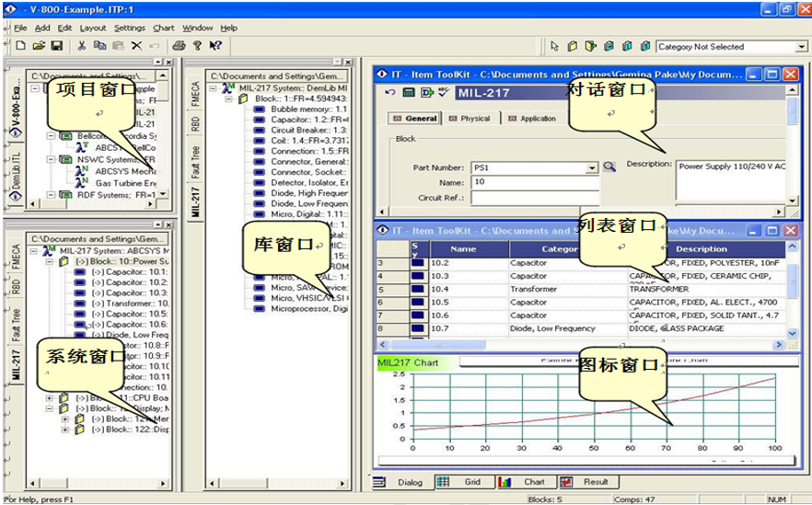Screen dimensions: 812x505
Task: Click the Name input field containing 10
Action: 534,183
